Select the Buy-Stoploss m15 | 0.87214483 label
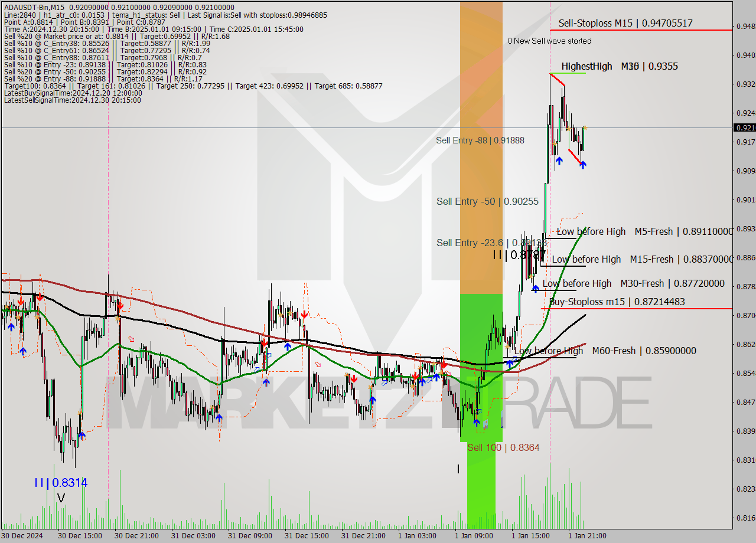The image size is (756, 543). click(x=617, y=302)
